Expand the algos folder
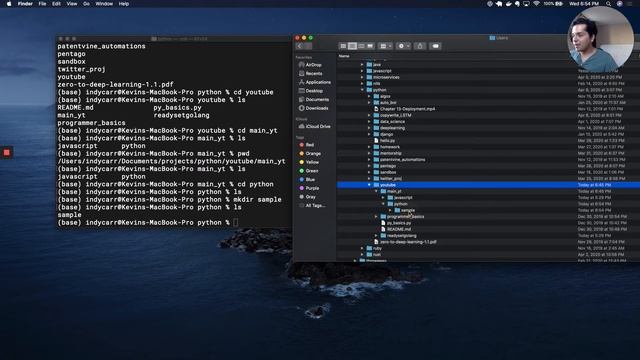This screenshot has height=360, width=640. (369, 96)
